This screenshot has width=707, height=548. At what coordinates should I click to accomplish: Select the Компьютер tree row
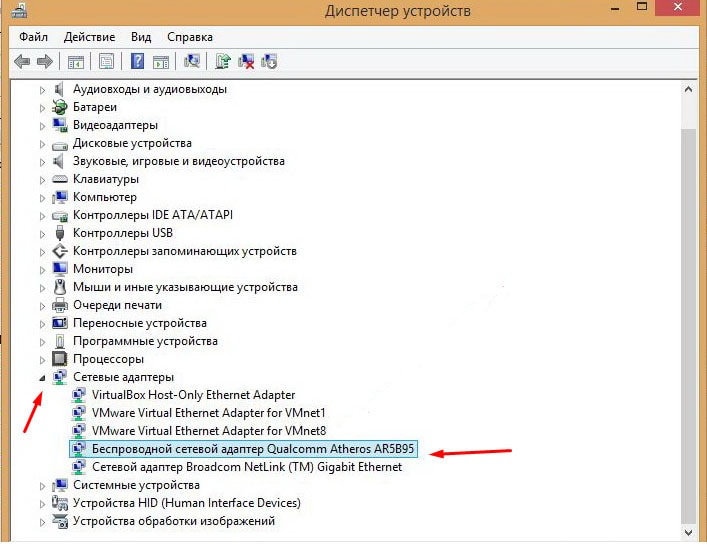click(105, 197)
